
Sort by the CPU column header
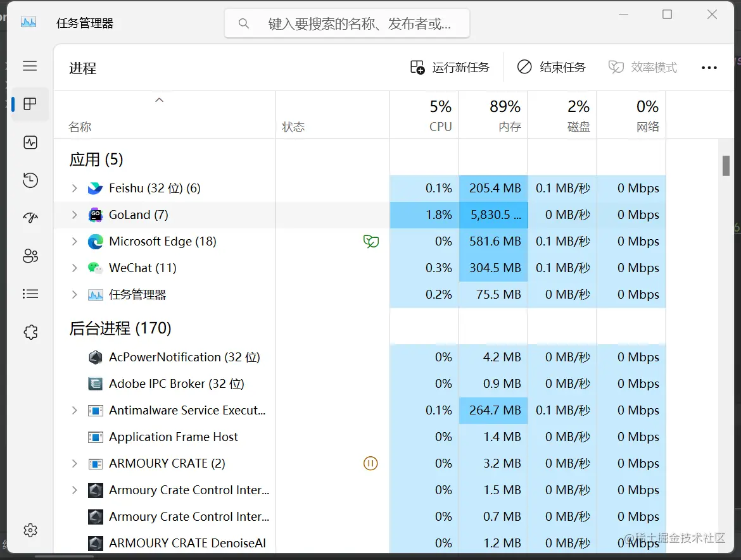click(x=424, y=115)
